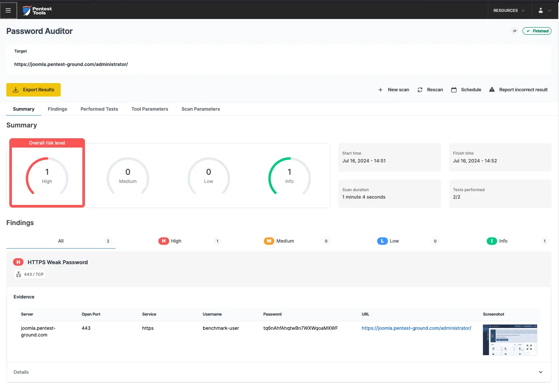559x392 pixels.
Task: Click the All count badge 2
Action: (108, 241)
